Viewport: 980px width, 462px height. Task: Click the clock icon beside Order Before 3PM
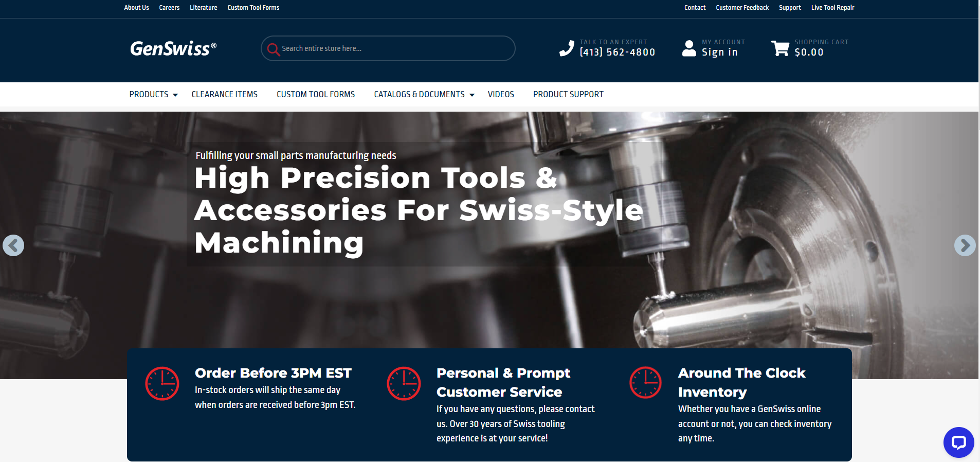coord(162,383)
